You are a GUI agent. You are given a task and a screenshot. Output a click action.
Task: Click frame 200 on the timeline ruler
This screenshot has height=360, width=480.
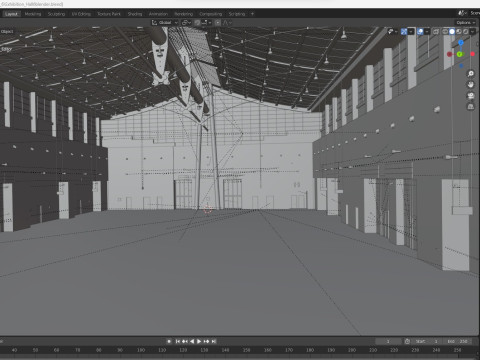point(352,350)
